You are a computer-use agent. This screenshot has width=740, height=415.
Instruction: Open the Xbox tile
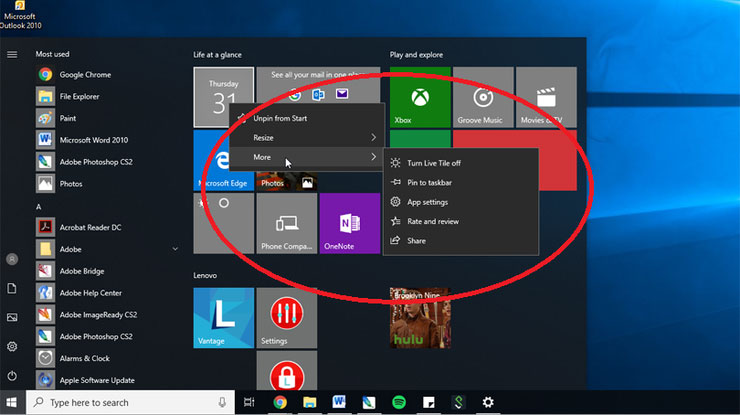coord(420,97)
